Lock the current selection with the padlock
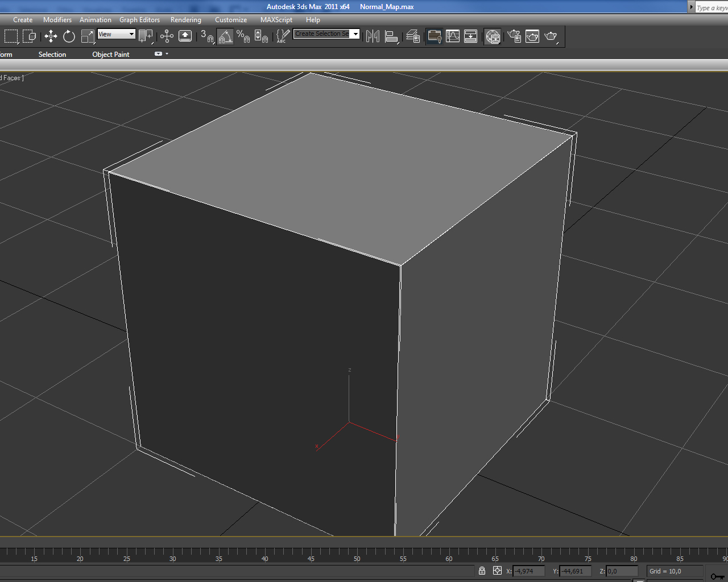Screen dimensions: 728x582 pos(481,571)
